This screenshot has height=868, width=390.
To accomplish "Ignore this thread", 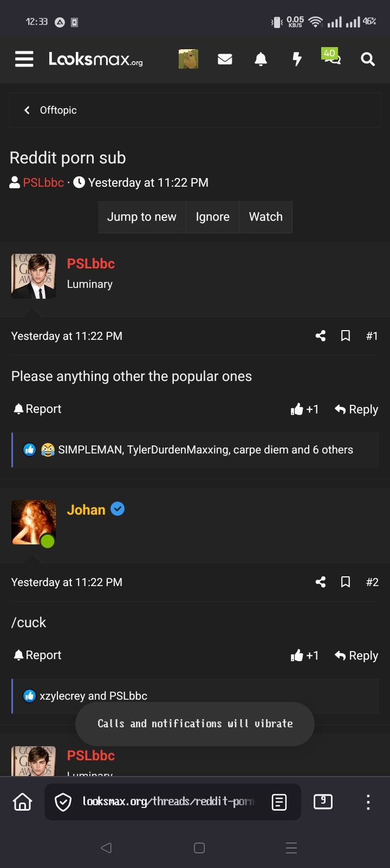I will 212,216.
